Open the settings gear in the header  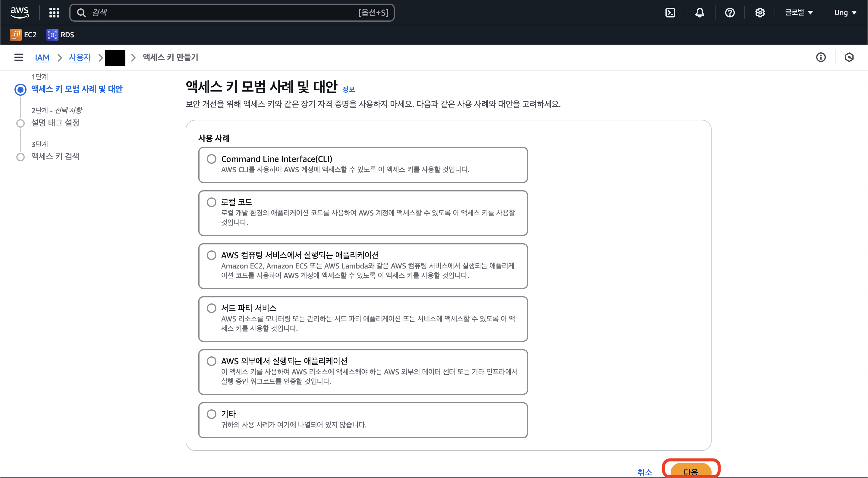click(x=759, y=12)
